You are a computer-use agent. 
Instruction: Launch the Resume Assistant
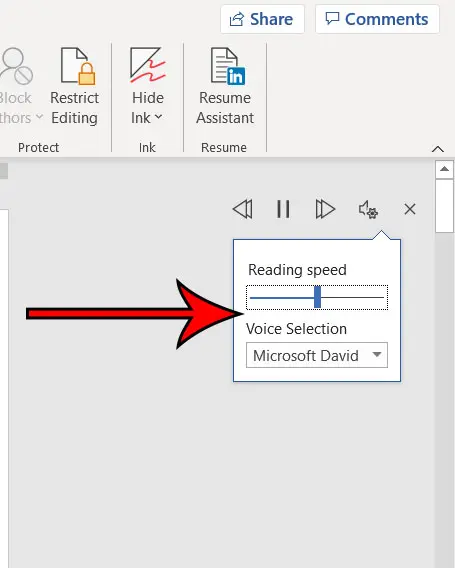click(x=225, y=86)
